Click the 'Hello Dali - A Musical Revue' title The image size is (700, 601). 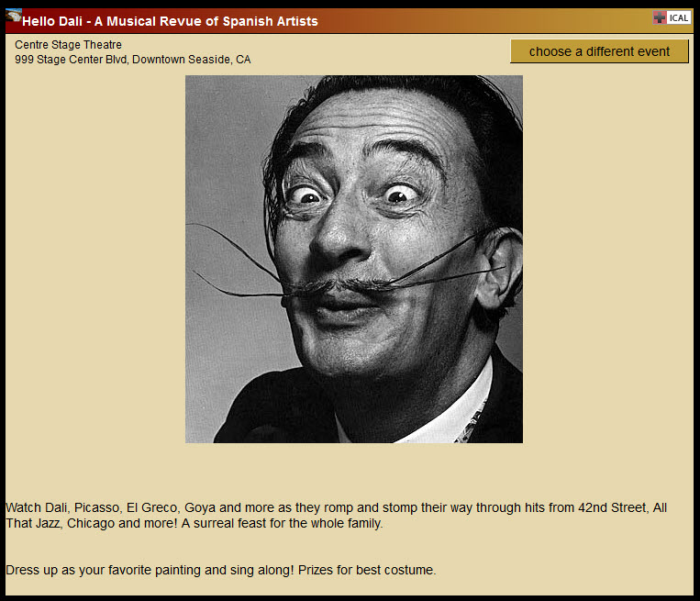(170, 21)
